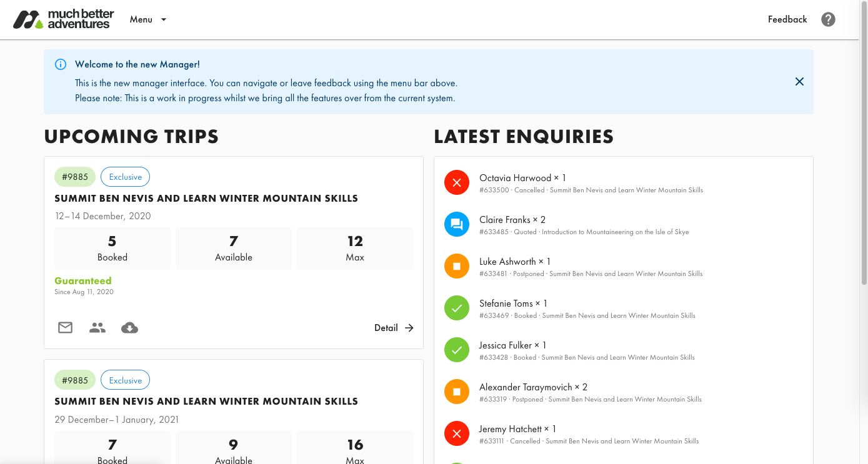This screenshot has height=464, width=868.
Task: Expand the Menu dropdown
Action: [148, 19]
